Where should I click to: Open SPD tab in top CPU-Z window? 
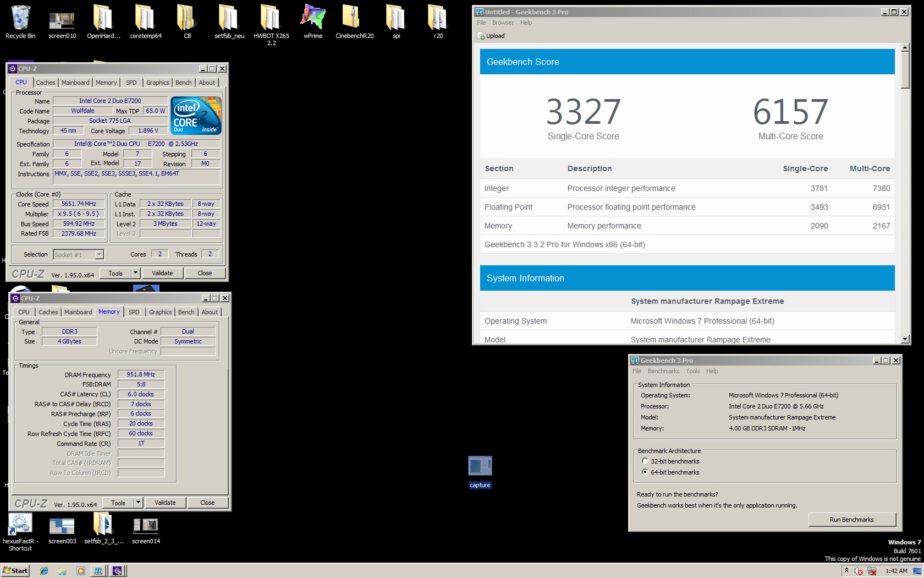(131, 83)
